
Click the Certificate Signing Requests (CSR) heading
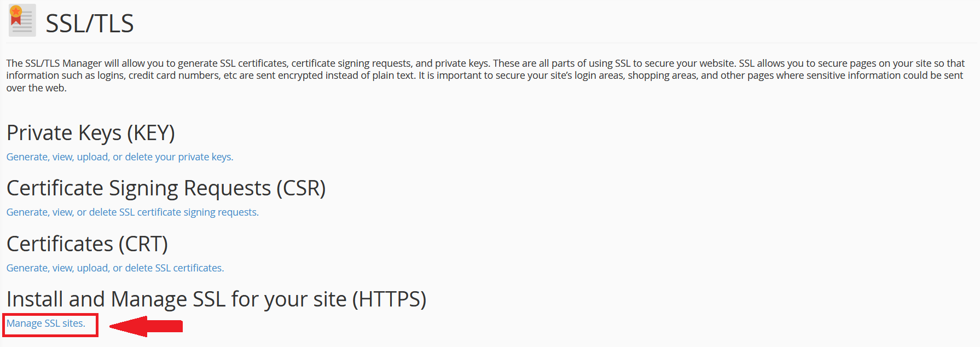click(166, 188)
